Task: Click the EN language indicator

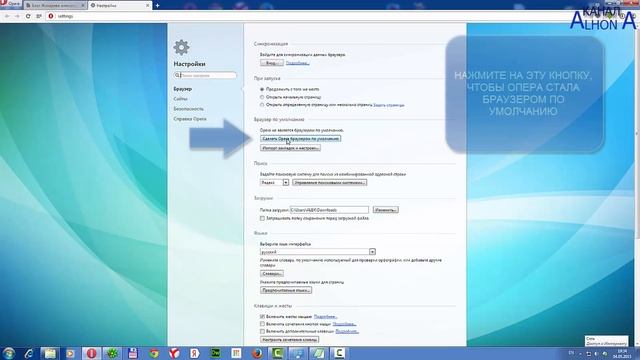Action: point(571,353)
